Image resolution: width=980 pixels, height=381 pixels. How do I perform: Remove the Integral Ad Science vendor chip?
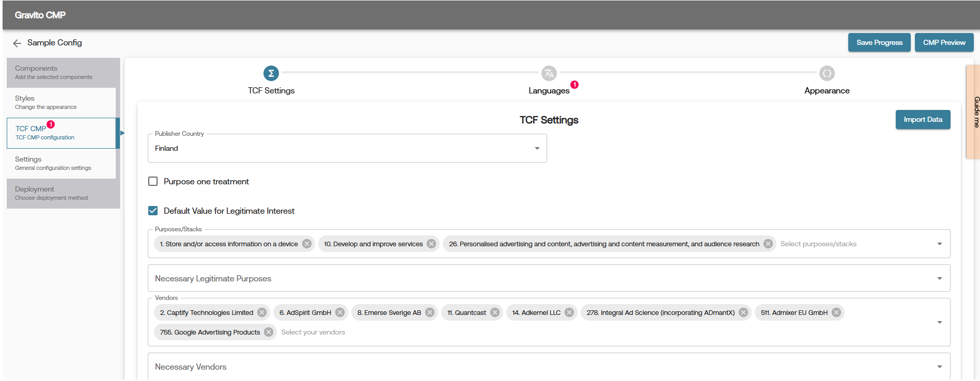743,312
